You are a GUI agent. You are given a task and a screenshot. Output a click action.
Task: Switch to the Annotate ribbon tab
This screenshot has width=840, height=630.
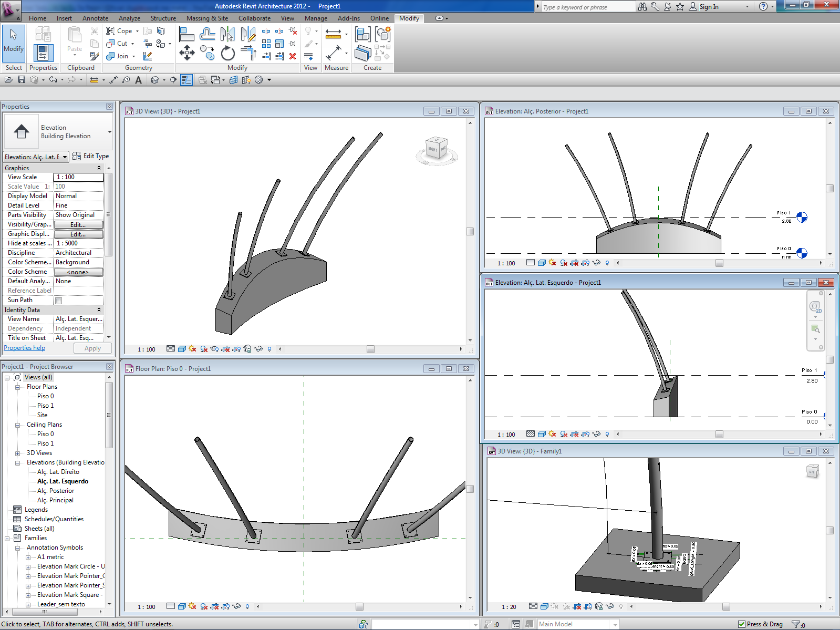click(x=95, y=18)
